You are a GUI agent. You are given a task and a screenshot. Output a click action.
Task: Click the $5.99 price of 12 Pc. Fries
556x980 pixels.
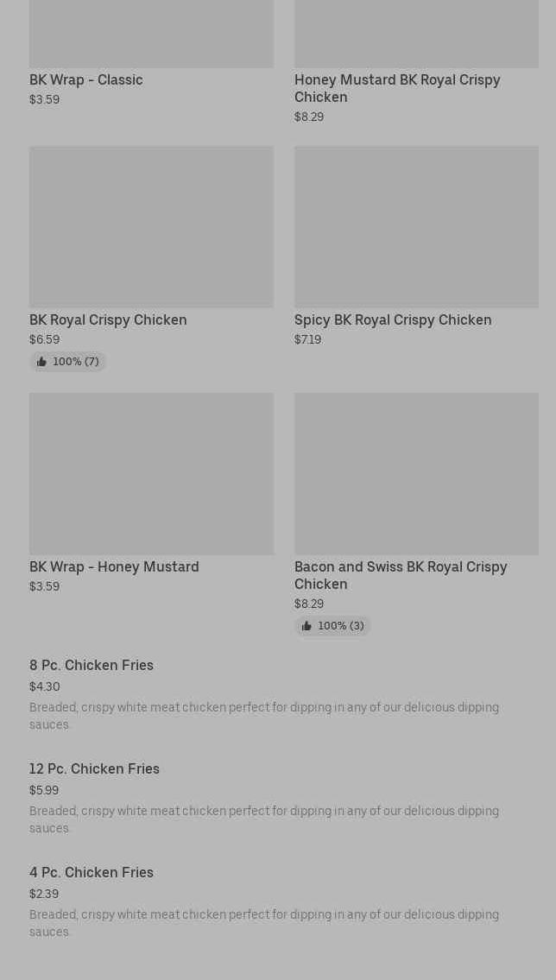44,791
